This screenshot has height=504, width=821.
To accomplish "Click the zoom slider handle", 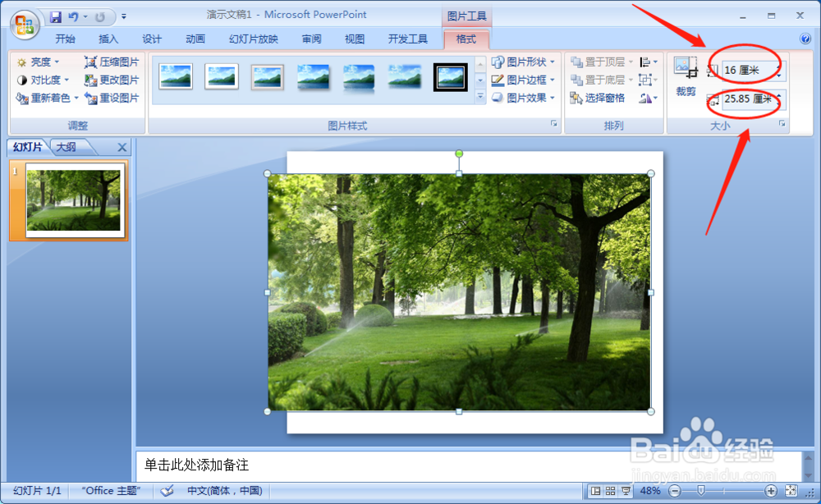I will (701, 490).
